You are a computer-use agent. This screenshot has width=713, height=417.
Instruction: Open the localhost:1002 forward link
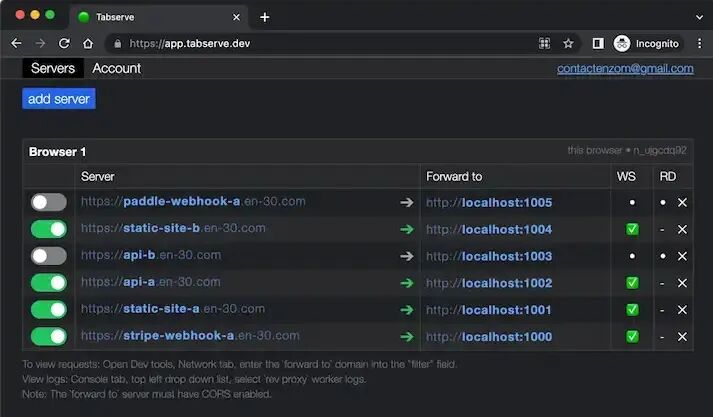tap(489, 283)
